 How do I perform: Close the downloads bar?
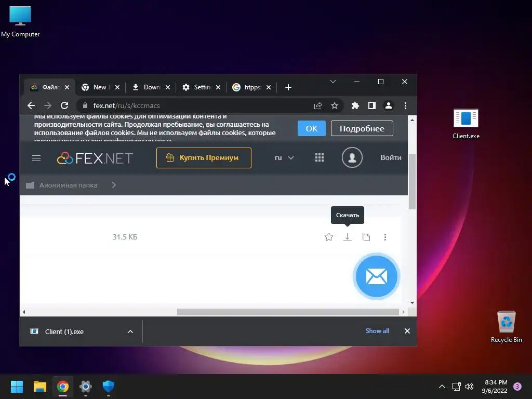pyautogui.click(x=407, y=331)
